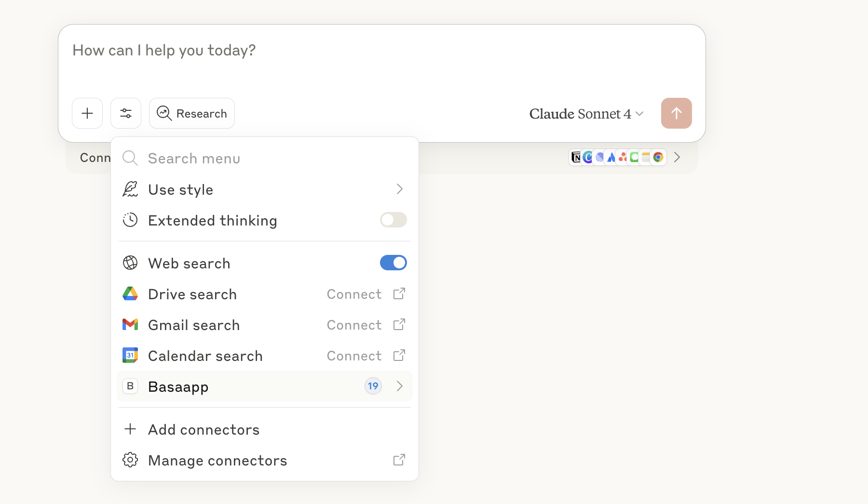Click the Gmail icon

click(x=130, y=325)
